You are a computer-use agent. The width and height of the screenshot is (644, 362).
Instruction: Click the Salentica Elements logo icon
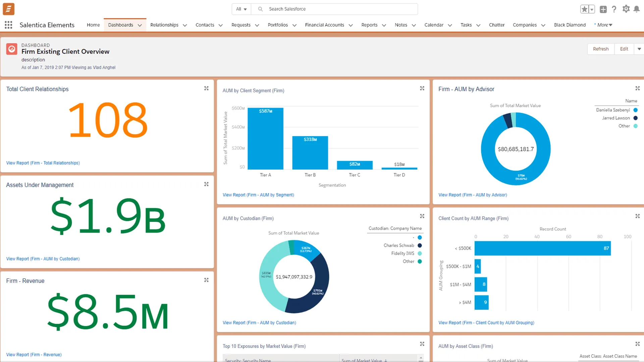(x=9, y=9)
